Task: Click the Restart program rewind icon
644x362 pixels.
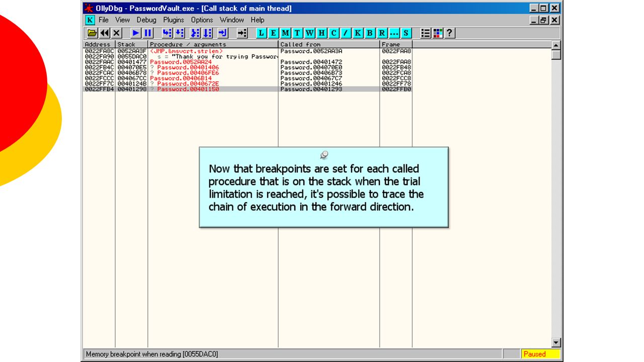Action: point(105,33)
